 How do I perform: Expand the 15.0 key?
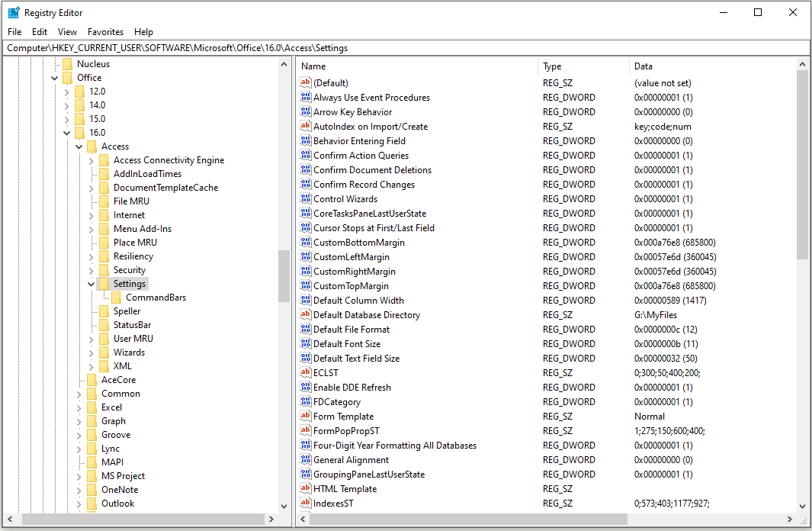pos(67,119)
